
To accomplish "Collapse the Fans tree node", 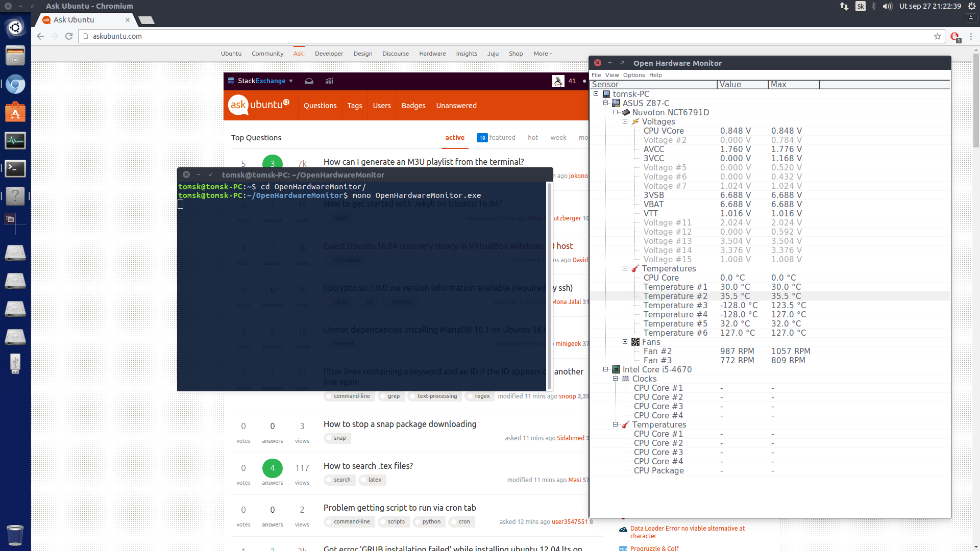I will pyautogui.click(x=625, y=342).
